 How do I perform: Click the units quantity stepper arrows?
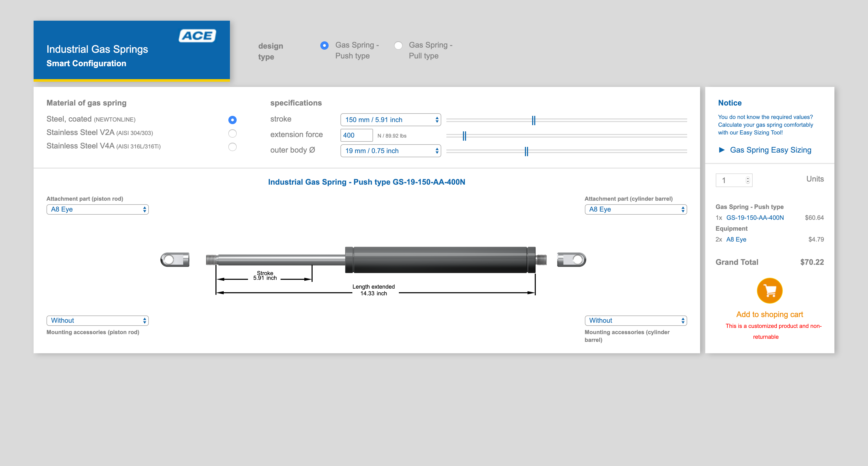point(748,180)
